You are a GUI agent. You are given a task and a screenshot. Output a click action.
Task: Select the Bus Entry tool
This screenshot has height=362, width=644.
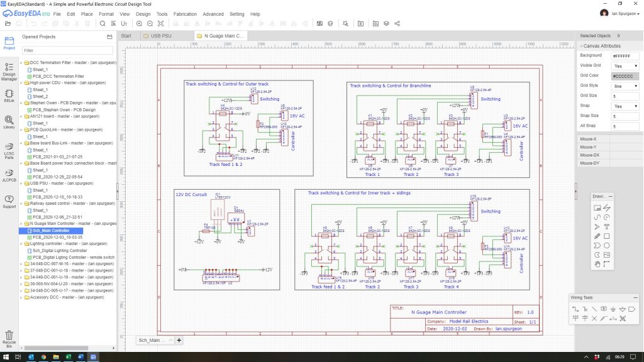[x=594, y=309]
